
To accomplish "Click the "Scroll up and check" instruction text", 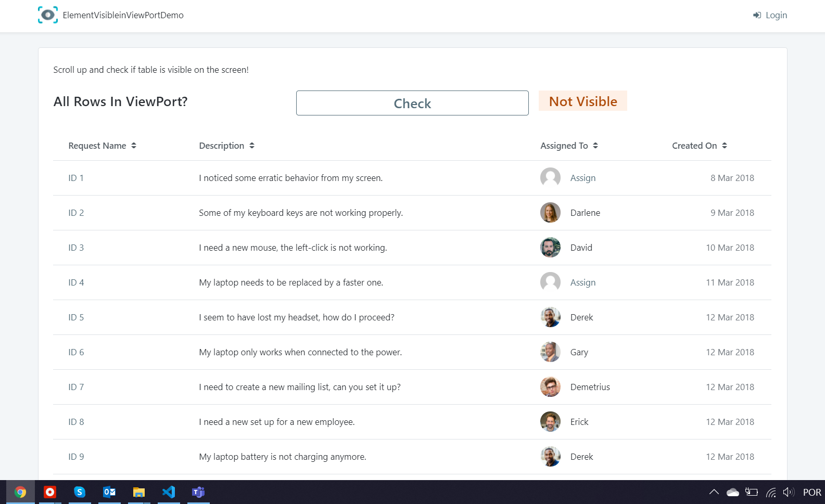I will [151, 70].
